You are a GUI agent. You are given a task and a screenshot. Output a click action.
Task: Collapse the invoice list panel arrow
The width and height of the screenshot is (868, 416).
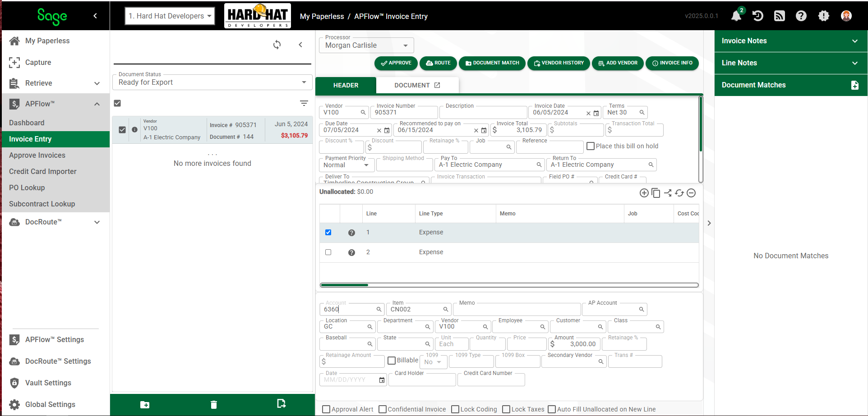[x=300, y=45]
